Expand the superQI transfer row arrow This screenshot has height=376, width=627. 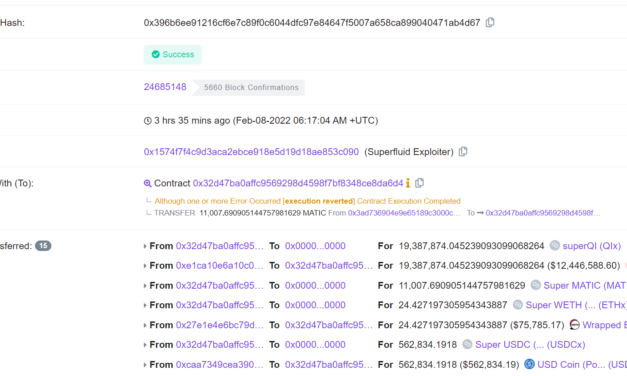(145, 246)
